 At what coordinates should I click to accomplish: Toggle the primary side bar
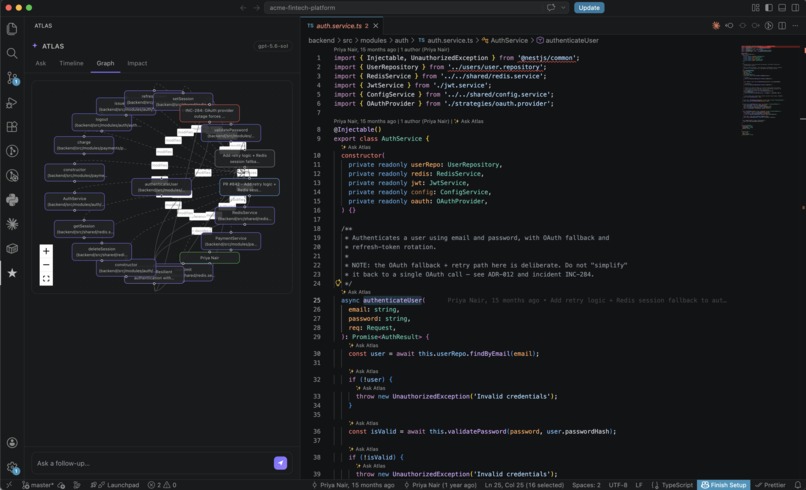(x=768, y=8)
